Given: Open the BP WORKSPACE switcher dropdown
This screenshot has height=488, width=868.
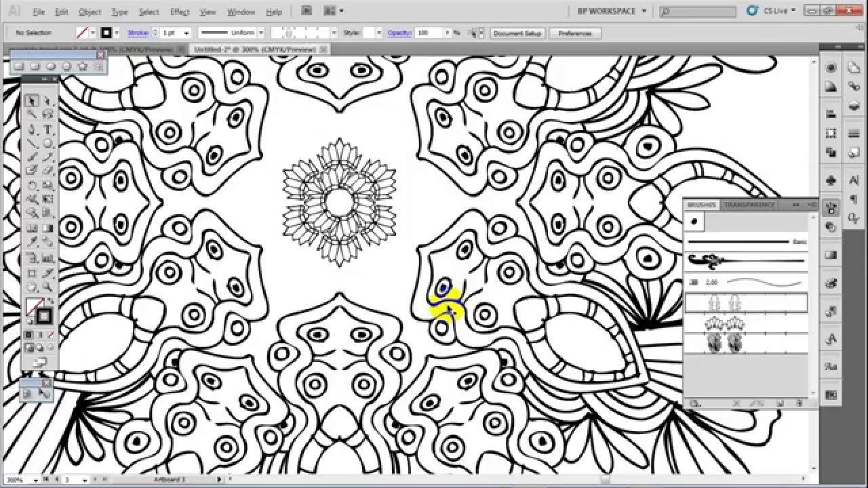Looking at the screenshot, I should [x=611, y=11].
